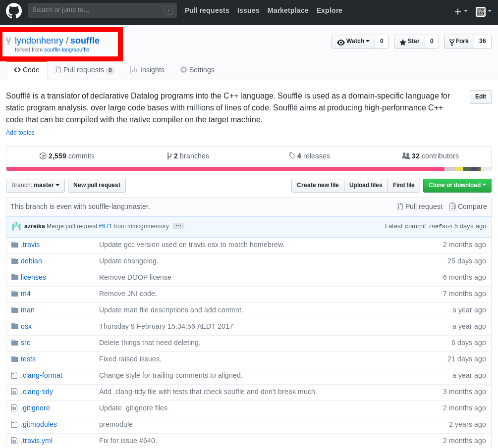Switch to the Code tab
The height and width of the screenshot is (448, 498).
(x=27, y=70)
